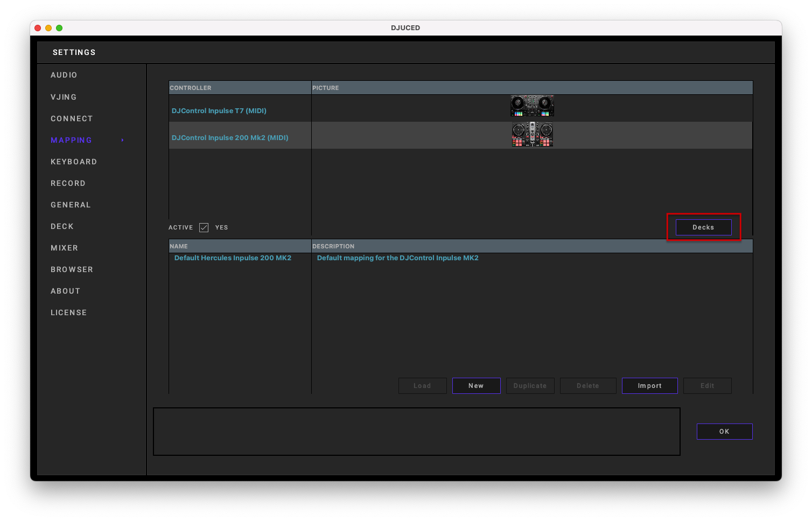Select the DJControl Inpulse T7 (MIDI) entry

(x=219, y=110)
